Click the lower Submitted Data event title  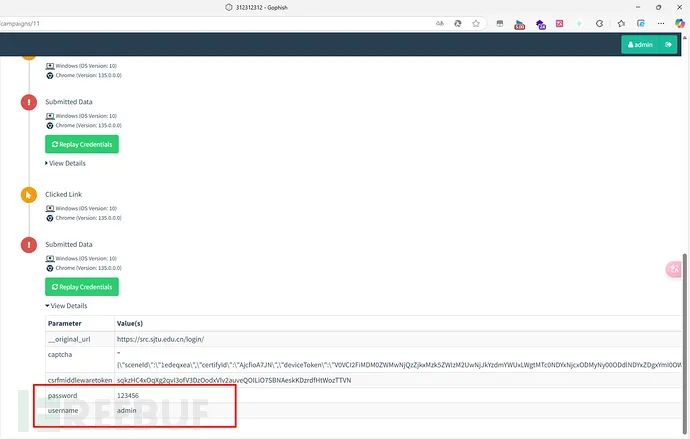point(69,244)
